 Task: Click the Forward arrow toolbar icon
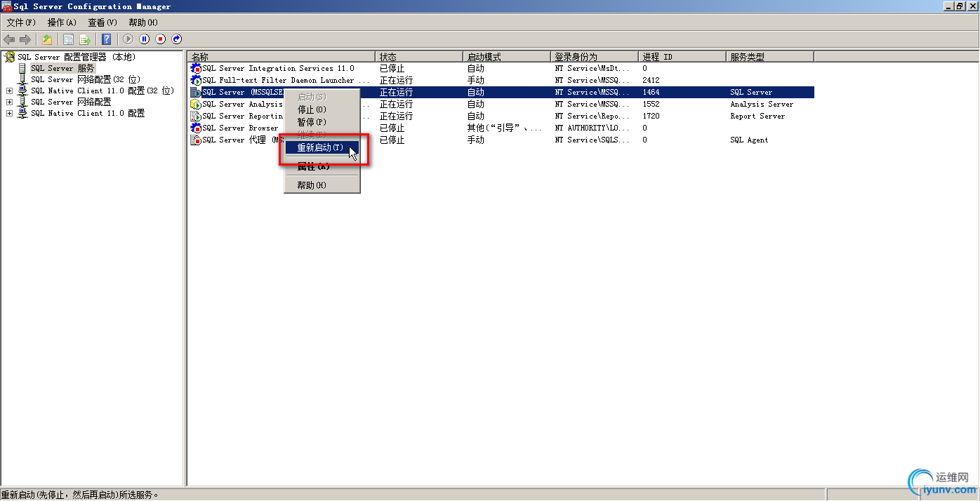click(25, 39)
